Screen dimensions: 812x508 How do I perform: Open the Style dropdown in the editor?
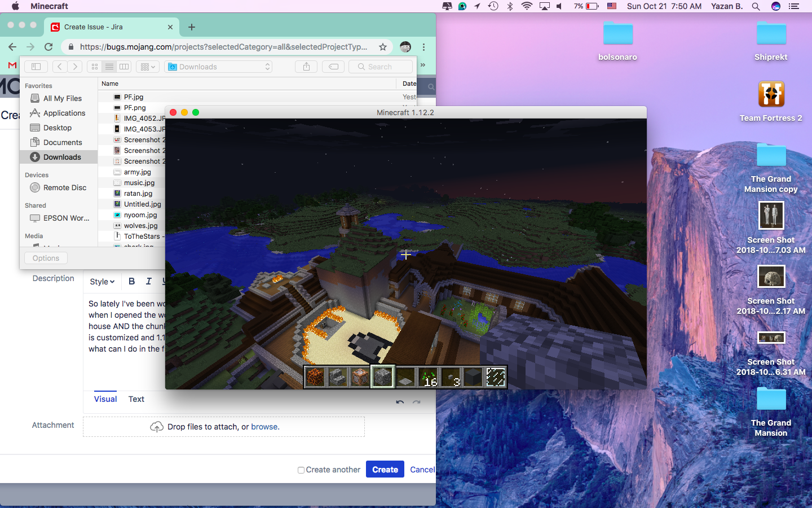coord(102,282)
